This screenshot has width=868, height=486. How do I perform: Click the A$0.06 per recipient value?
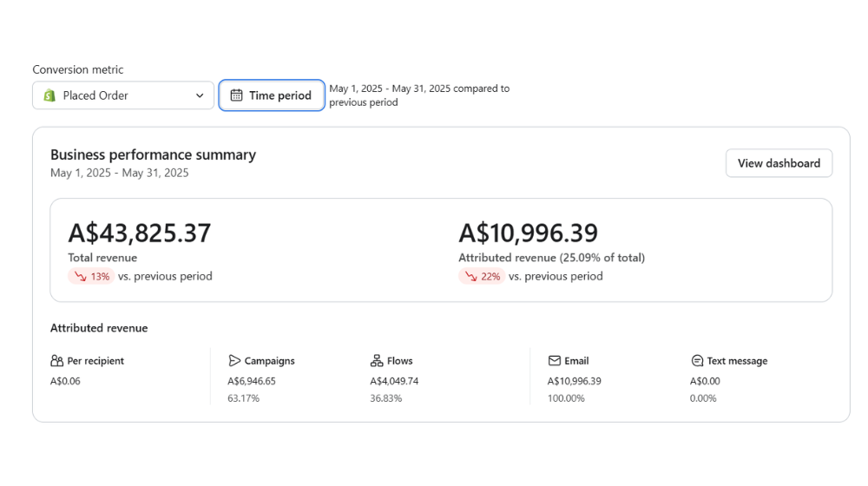point(65,381)
